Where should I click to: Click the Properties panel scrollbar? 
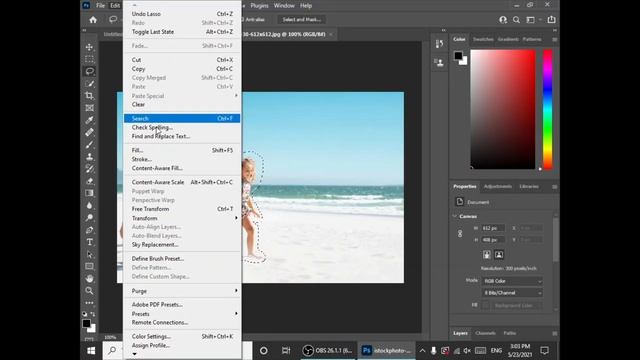coord(556,241)
